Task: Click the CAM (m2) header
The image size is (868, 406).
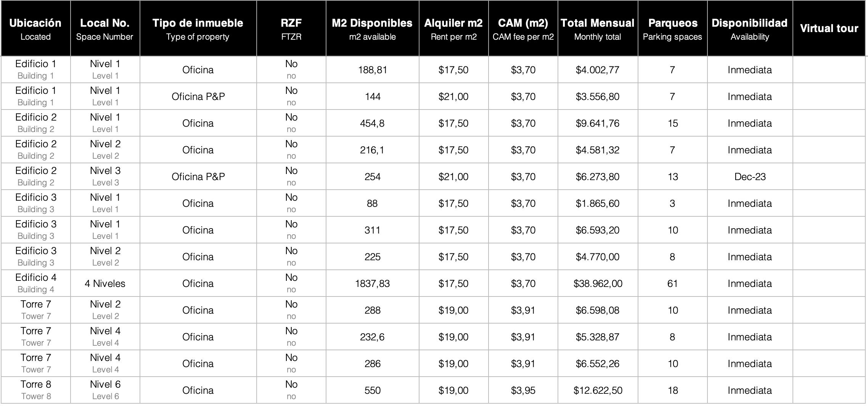Action: pos(523,29)
